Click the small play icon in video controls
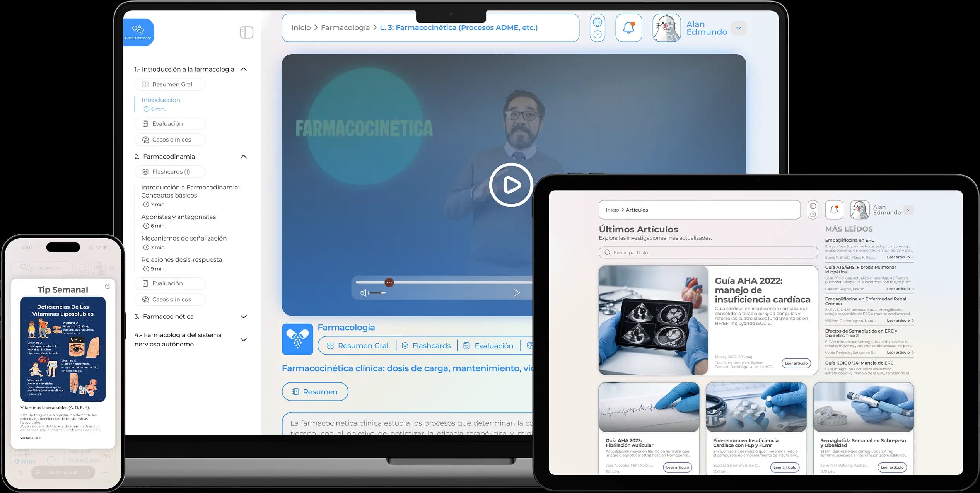Screen dimensions: 980x493 [x=516, y=293]
